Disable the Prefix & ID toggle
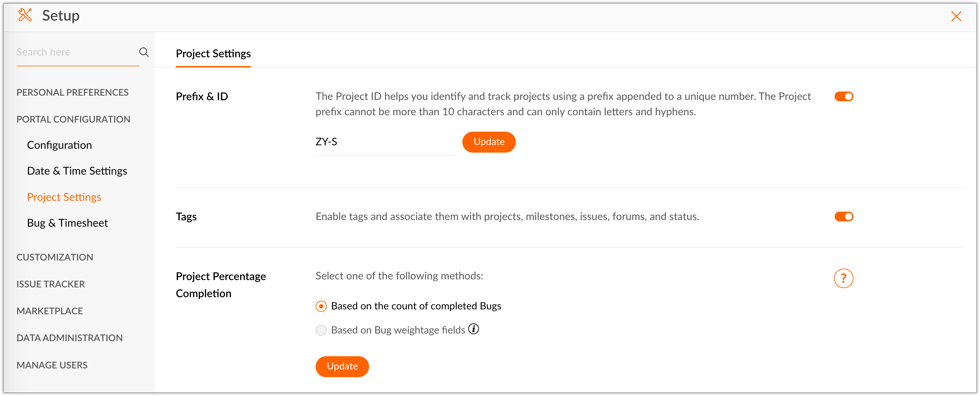 [843, 96]
